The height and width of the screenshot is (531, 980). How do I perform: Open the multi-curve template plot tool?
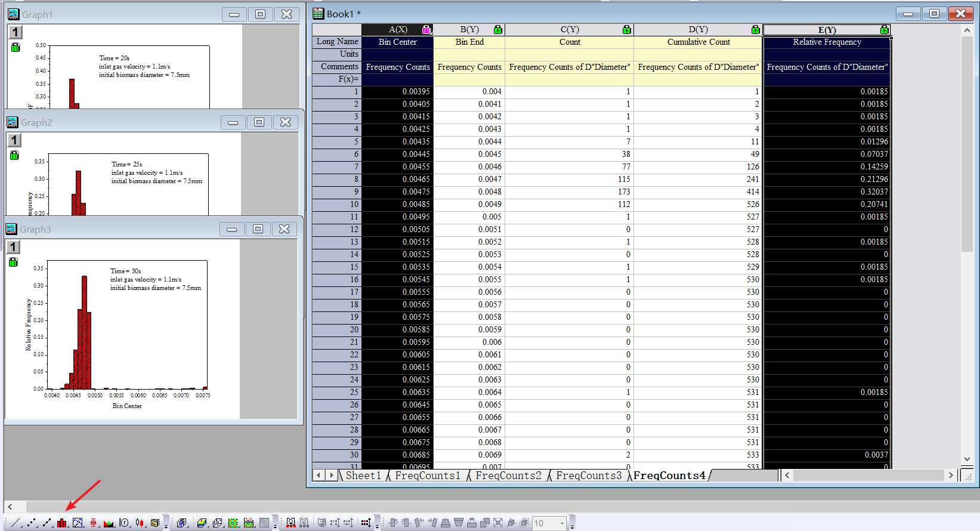pos(78,523)
